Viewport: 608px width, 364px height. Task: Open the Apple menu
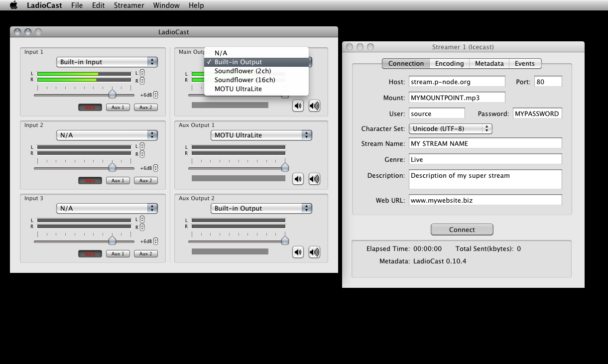[13, 5]
